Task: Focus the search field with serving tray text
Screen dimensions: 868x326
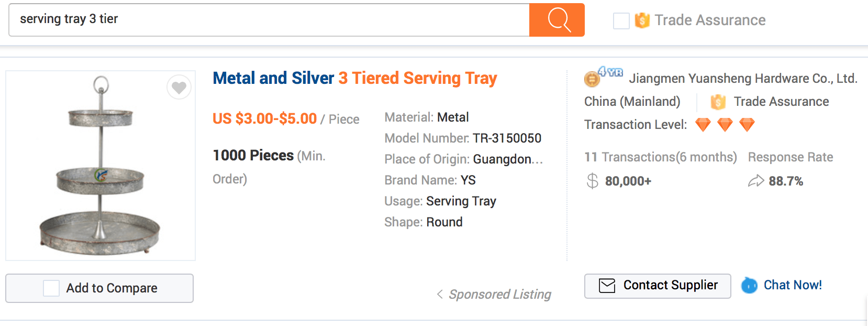Action: [269, 20]
